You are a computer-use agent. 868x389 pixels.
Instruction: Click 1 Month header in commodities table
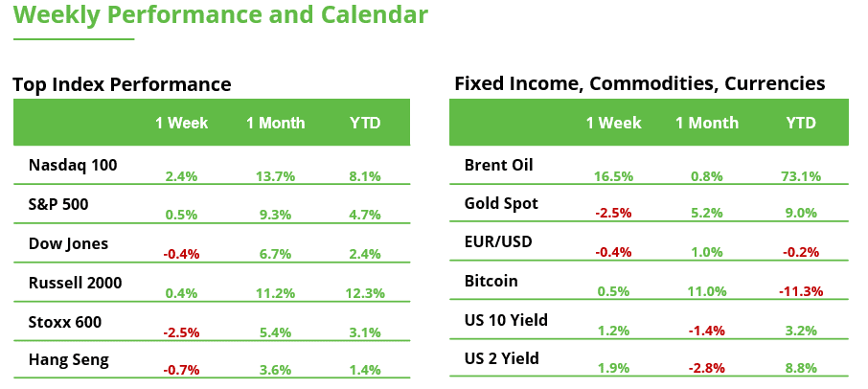click(706, 123)
